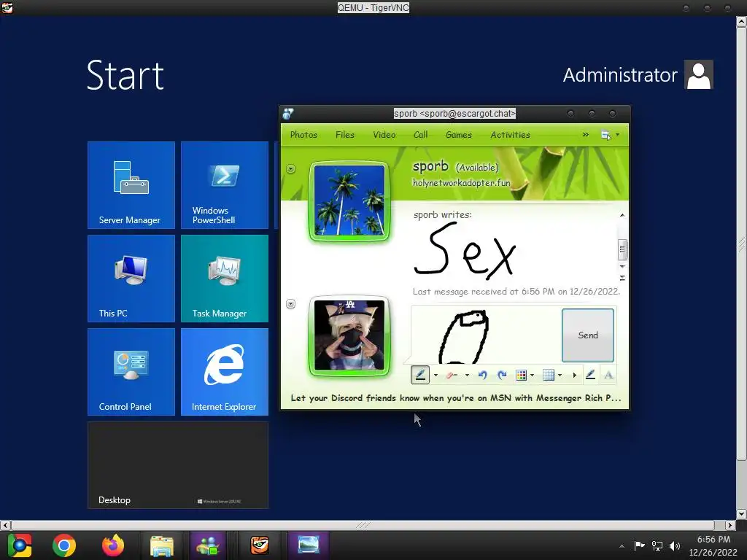Switch to handwriting mode tab
This screenshot has height=560, width=747.
[590, 375]
